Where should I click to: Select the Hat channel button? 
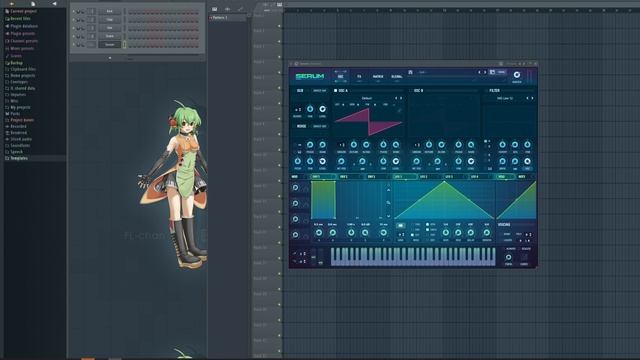[x=109, y=28]
